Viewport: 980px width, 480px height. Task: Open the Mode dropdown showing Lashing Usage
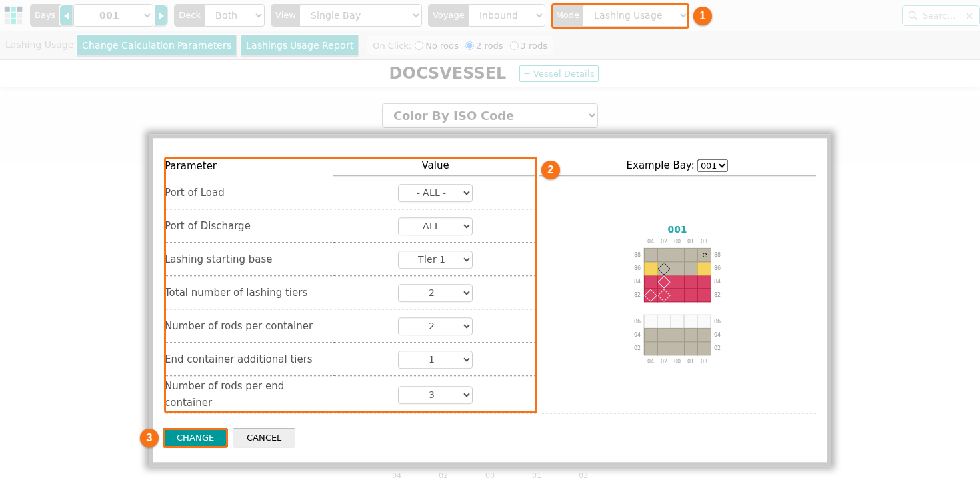coord(635,15)
